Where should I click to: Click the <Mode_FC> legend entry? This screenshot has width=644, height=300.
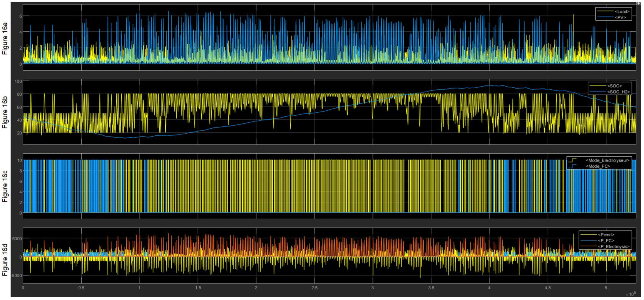coord(598,166)
